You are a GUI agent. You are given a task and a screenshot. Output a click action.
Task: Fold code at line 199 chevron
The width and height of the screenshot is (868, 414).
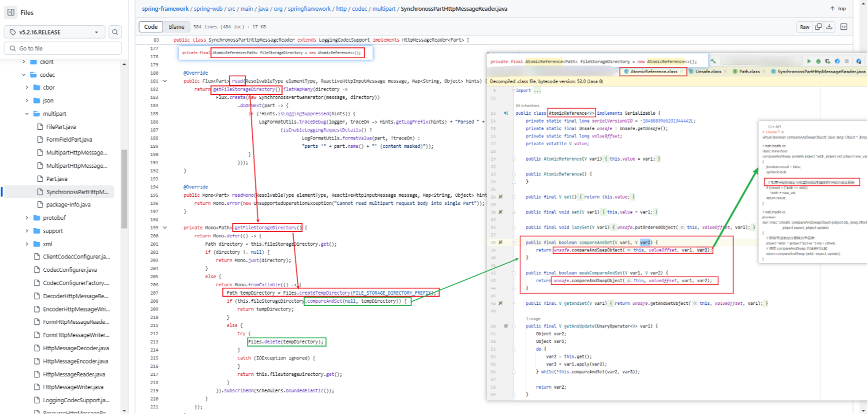click(x=165, y=227)
